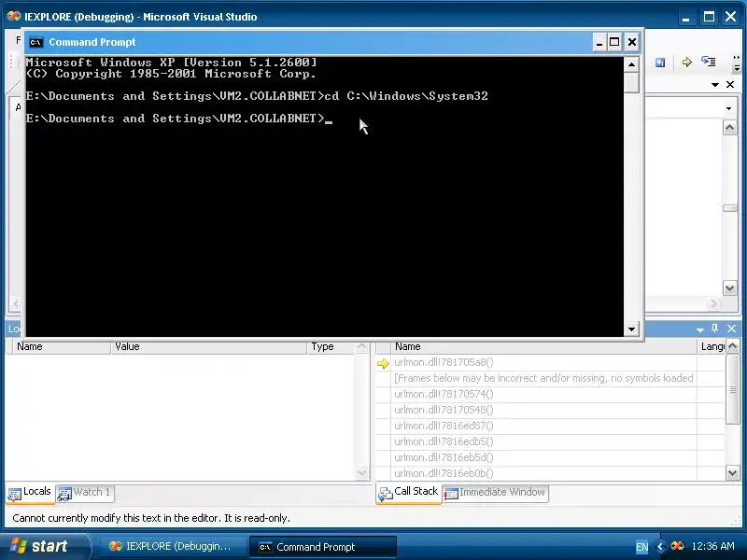Screen dimensions: 747x560
Task: Minimize the Command Prompt window
Action: point(599,42)
